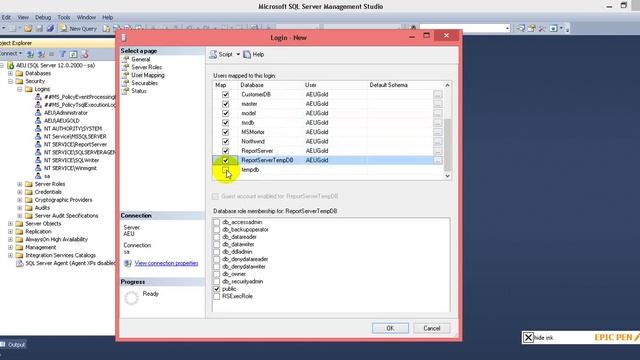Screen dimensions: 640x360
Task: Expand the Replication node
Action: click(10, 231)
